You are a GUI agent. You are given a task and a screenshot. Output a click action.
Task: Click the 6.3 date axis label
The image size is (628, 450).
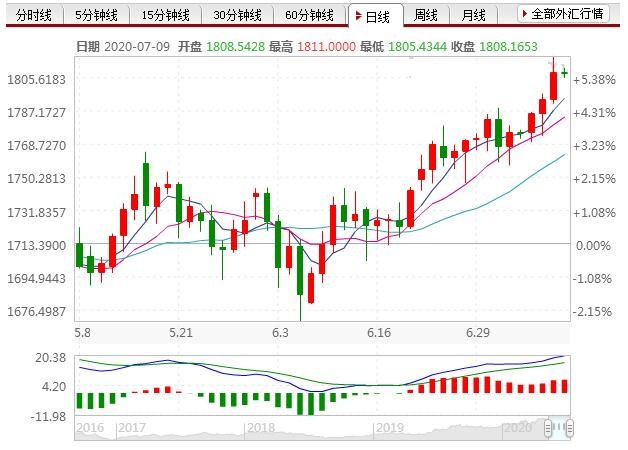[x=280, y=332]
